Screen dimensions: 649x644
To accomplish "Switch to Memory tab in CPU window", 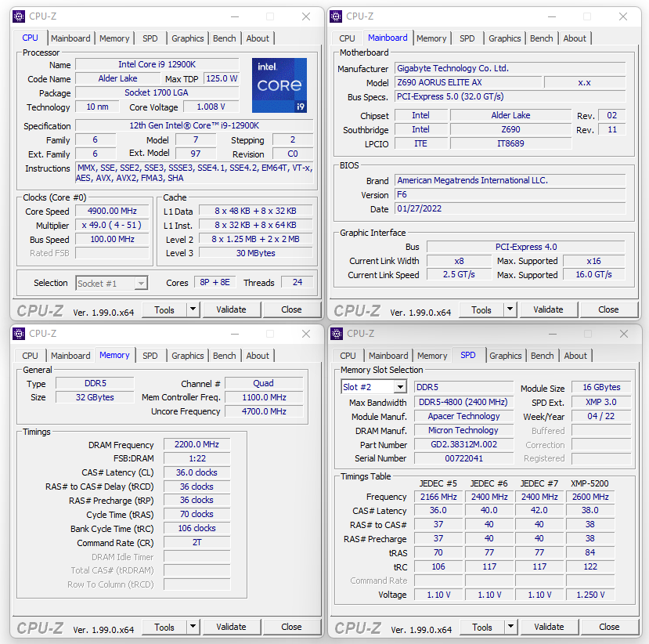I will (114, 38).
